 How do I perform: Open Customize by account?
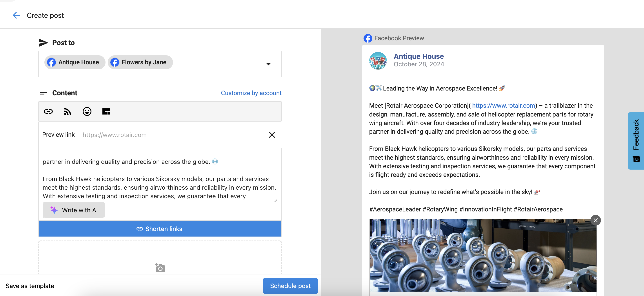coord(251,93)
